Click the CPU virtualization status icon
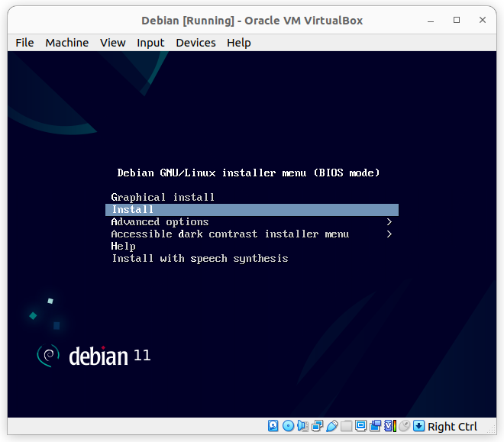The height and width of the screenshot is (442, 504). point(390,426)
